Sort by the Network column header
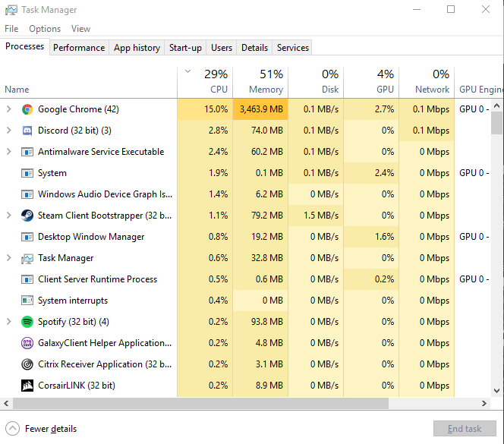This screenshot has height=444, width=504. [427, 82]
